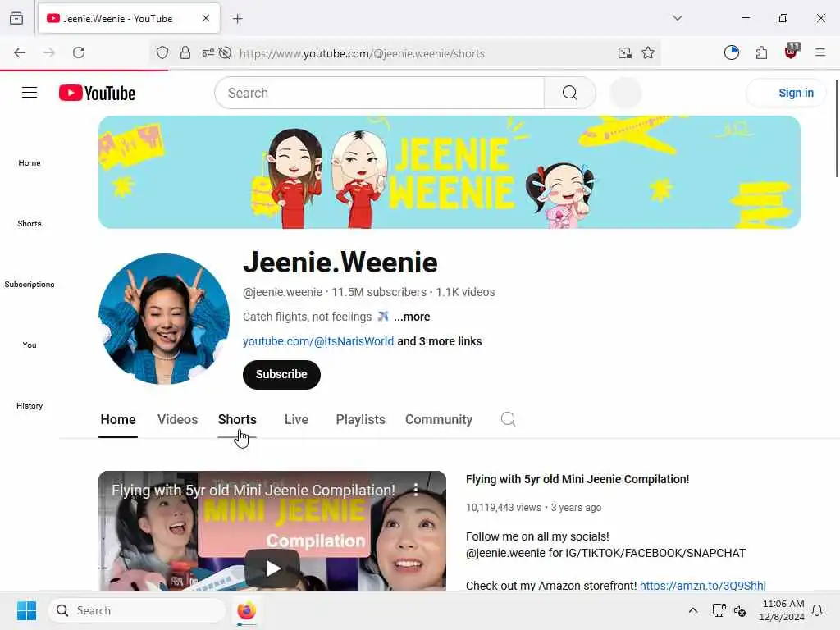Click the magnifier search button
This screenshot has height=630, width=840.
pyautogui.click(x=570, y=93)
